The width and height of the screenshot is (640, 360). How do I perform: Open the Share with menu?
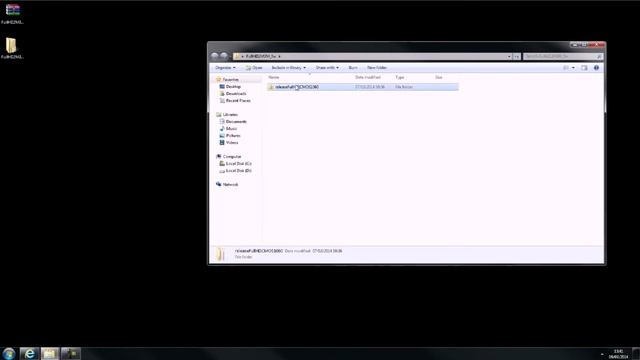[327, 68]
